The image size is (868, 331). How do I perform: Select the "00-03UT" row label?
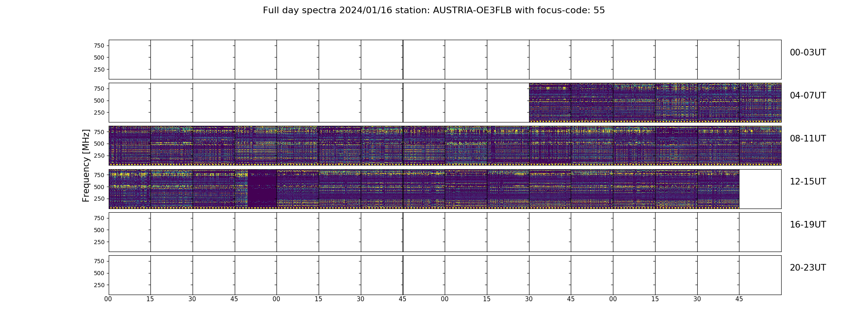click(x=808, y=53)
